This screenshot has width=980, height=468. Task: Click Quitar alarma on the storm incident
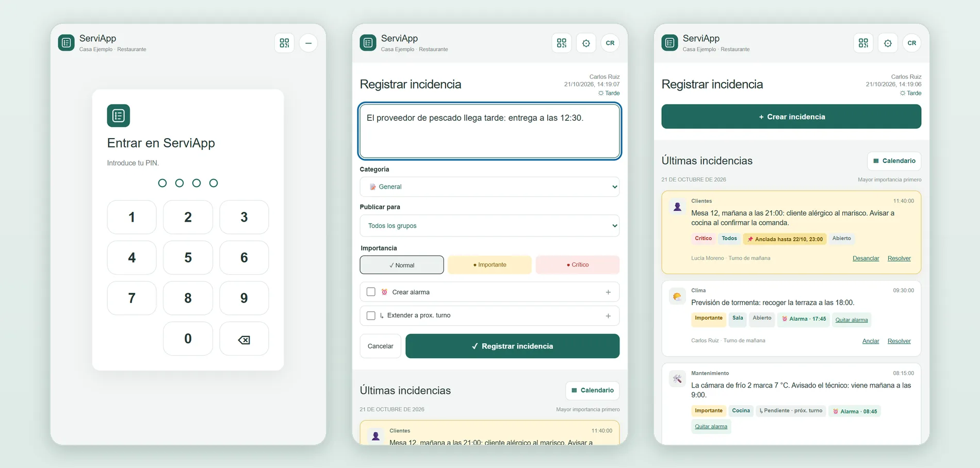tap(852, 320)
